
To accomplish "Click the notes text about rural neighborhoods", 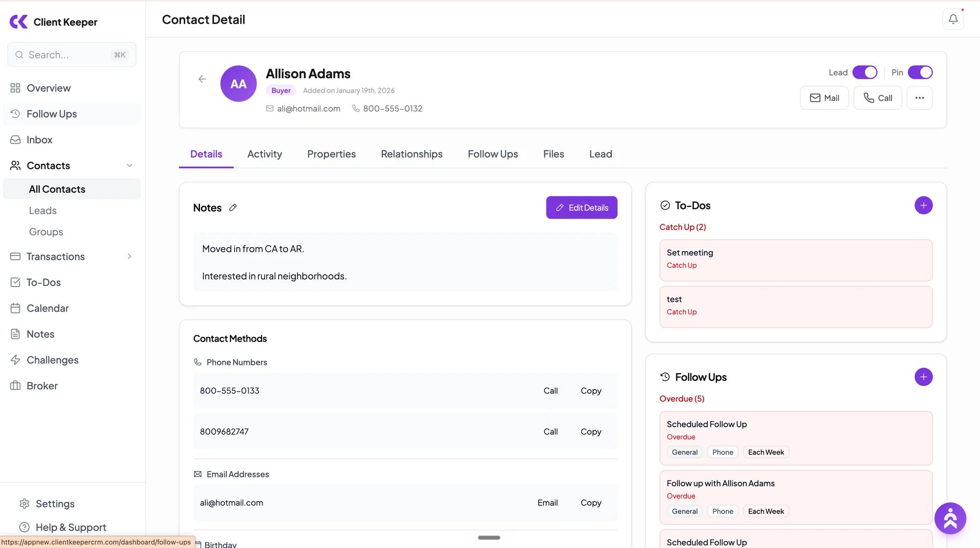I will tap(274, 276).
